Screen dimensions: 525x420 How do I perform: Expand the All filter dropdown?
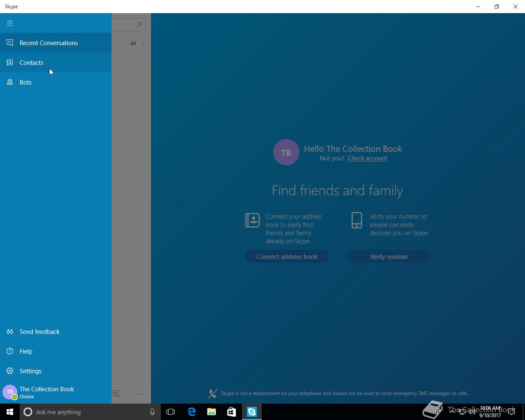tap(138, 43)
